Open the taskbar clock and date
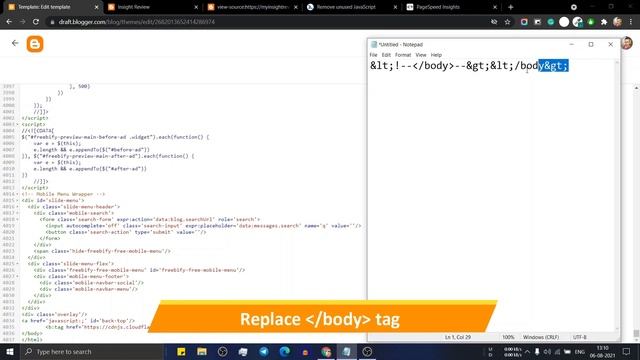Image resolution: width=640 pixels, height=360 pixels. pyautogui.click(x=602, y=351)
